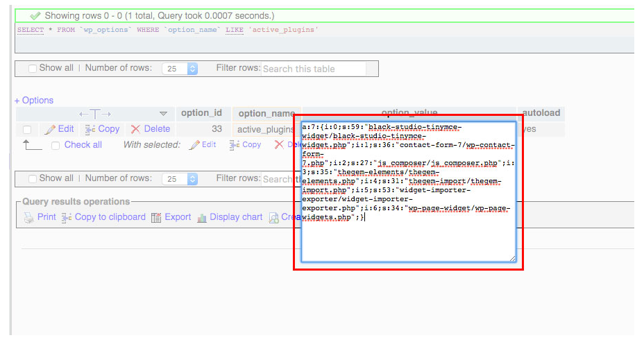
Task: Click the Display chart bar icon
Action: (x=202, y=217)
